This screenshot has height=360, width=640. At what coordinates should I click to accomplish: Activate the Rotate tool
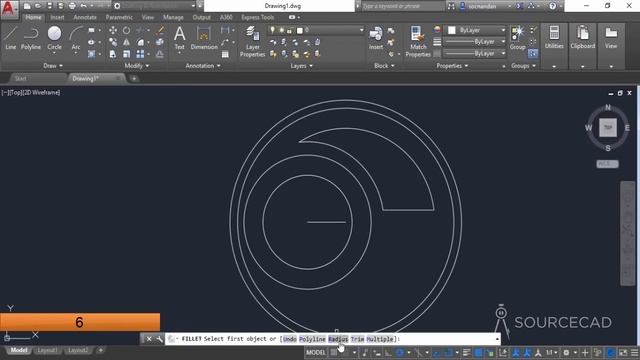pyautogui.click(x=127, y=30)
